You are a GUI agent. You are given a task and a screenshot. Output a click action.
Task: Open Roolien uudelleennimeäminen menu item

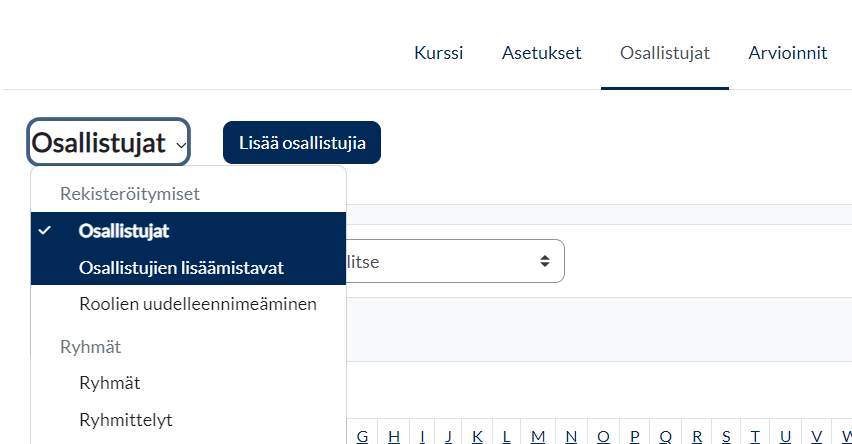click(197, 303)
